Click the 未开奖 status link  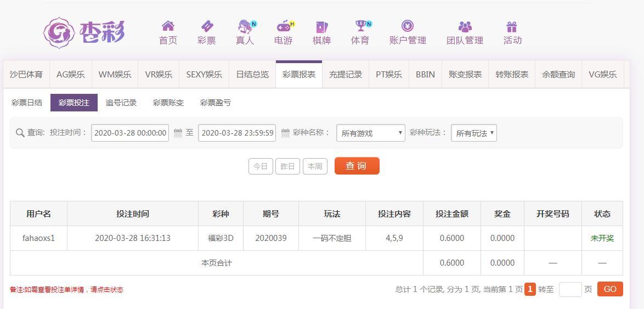pos(602,238)
